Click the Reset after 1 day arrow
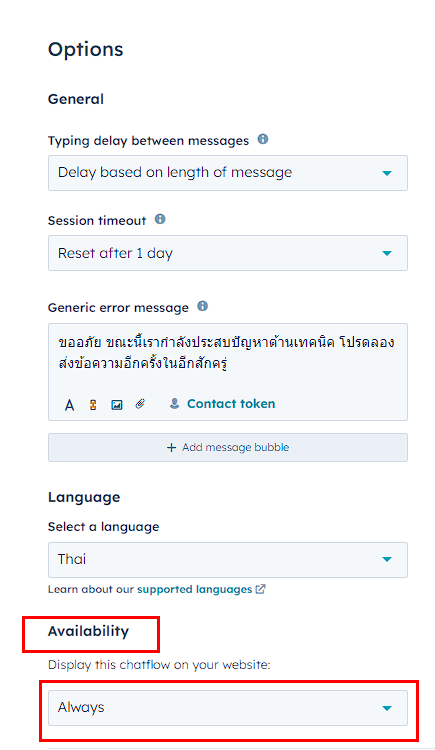 [387, 253]
